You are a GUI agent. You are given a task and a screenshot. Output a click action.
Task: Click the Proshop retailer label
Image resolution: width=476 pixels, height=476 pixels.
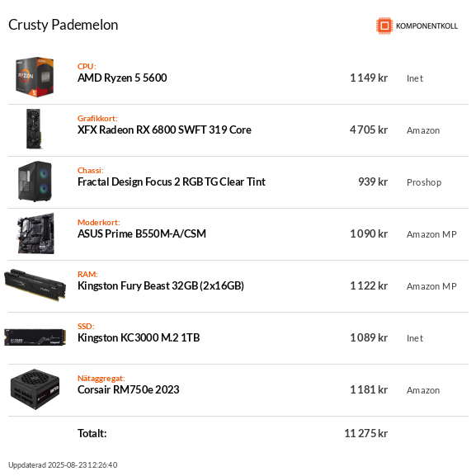(424, 182)
